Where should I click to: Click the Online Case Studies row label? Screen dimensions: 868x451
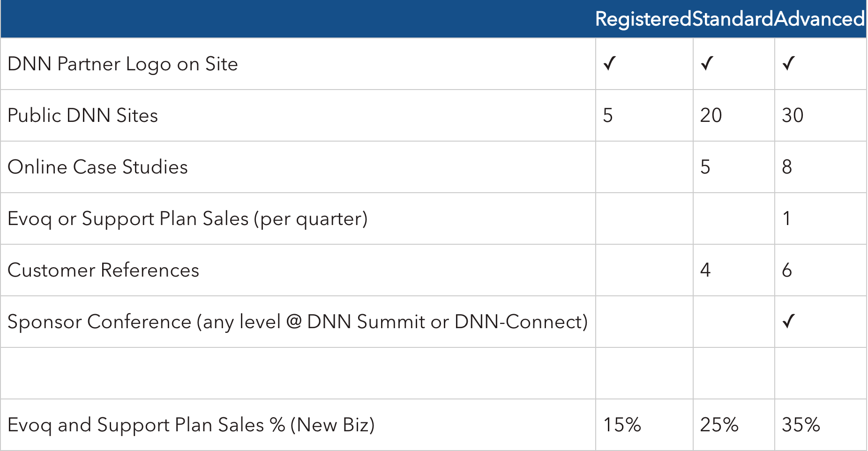point(98,167)
